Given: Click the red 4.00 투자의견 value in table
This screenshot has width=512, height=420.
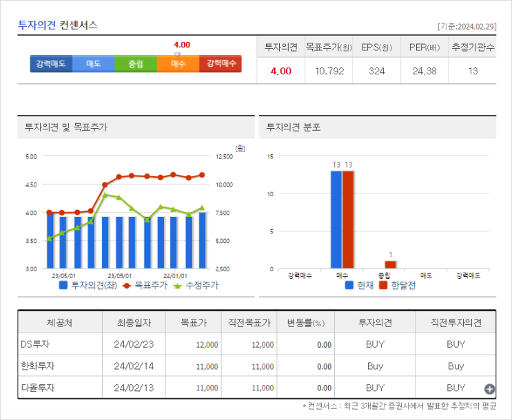Looking at the screenshot, I should tap(281, 71).
